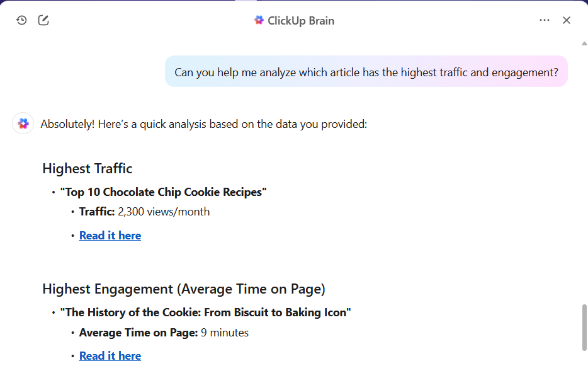The image size is (588, 378).
Task: Click the Brain avatar beside the response
Action: [x=23, y=123]
